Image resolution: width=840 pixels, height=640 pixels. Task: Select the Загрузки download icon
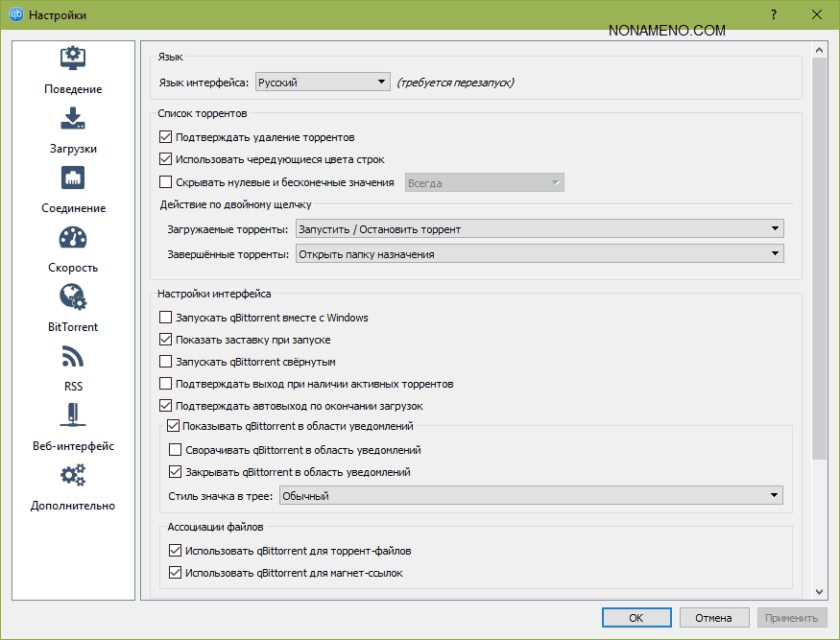[x=73, y=119]
